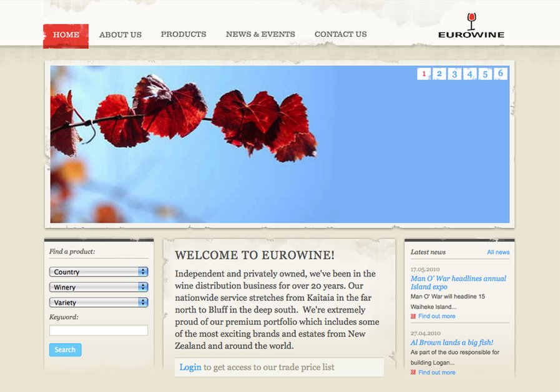Open the About Us page
Screen dimensions: 560x392
tap(120, 34)
